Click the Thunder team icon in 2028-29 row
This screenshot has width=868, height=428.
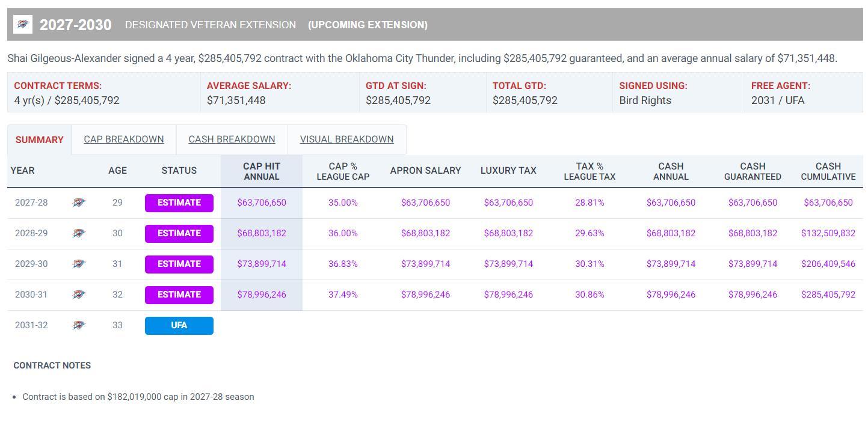click(79, 233)
